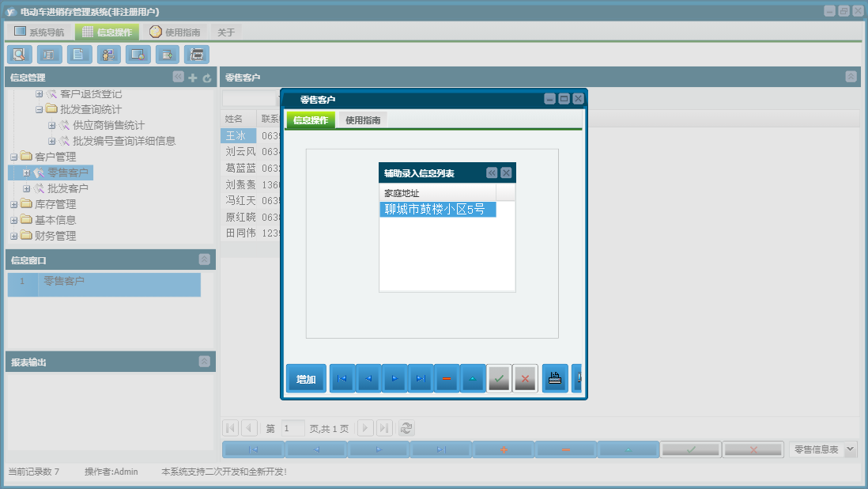Viewport: 868px width, 489px height.
Task: Collapse the 信息窗口 panel
Action: (204, 260)
